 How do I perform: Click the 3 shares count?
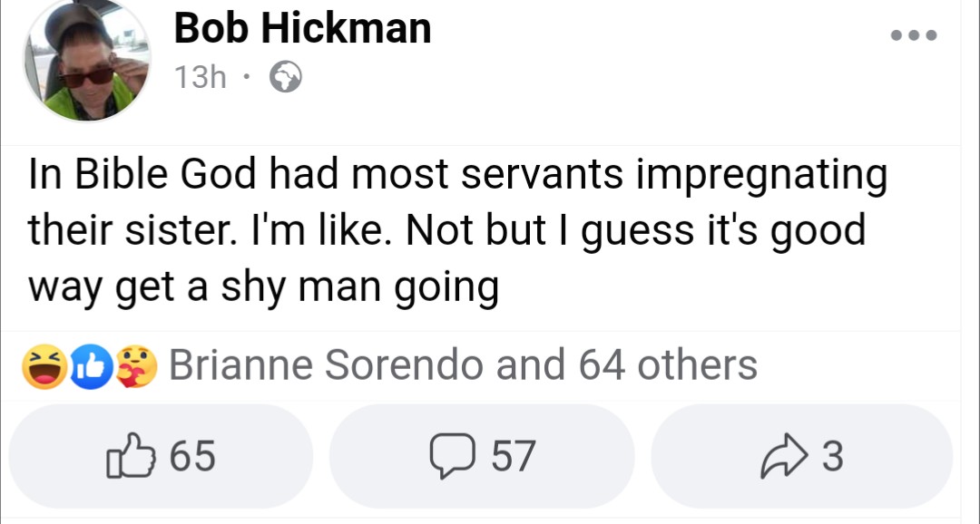tap(832, 456)
